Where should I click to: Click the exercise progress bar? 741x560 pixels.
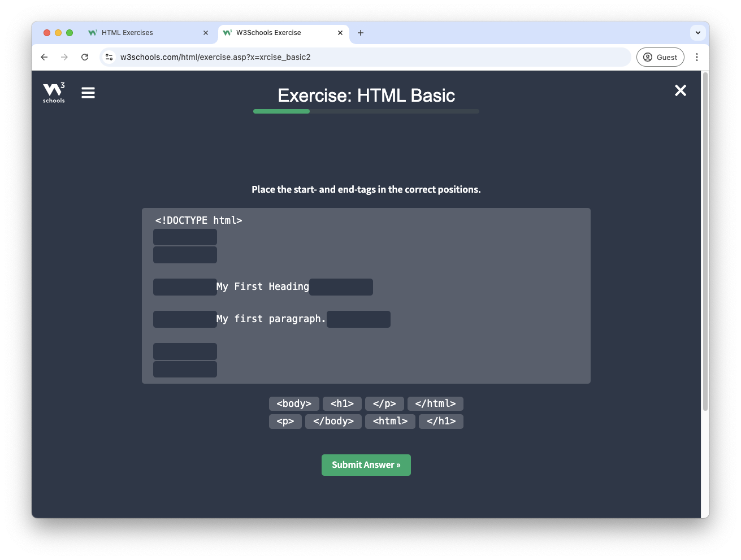pos(366,111)
